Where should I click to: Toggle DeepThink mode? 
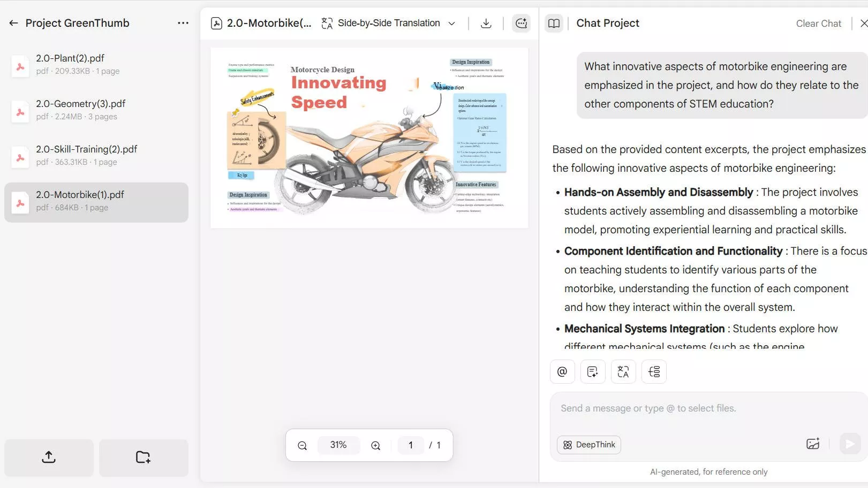click(588, 445)
